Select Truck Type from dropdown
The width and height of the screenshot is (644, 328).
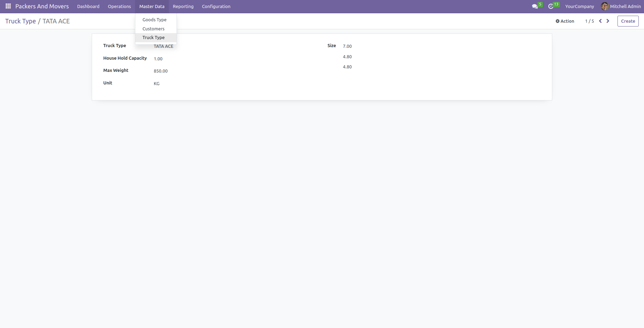156,37
